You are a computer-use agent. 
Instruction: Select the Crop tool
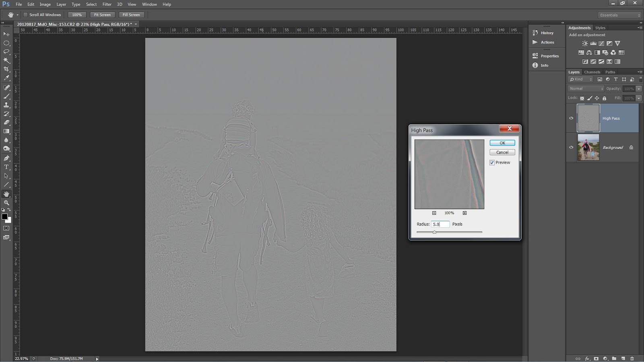tap(6, 69)
